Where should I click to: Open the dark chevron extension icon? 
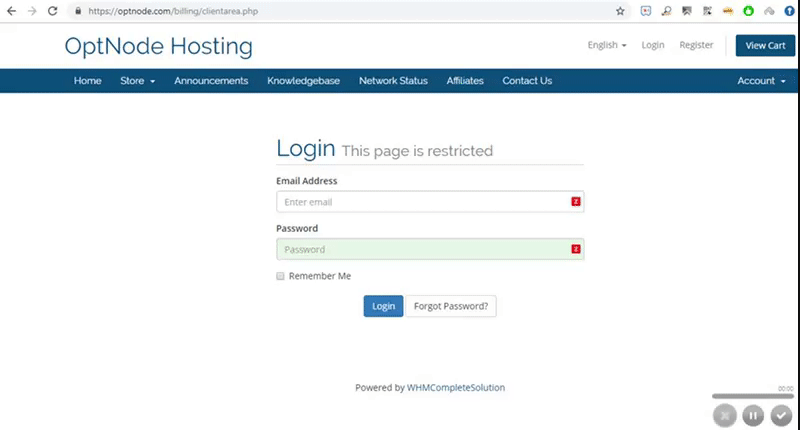[x=687, y=11]
